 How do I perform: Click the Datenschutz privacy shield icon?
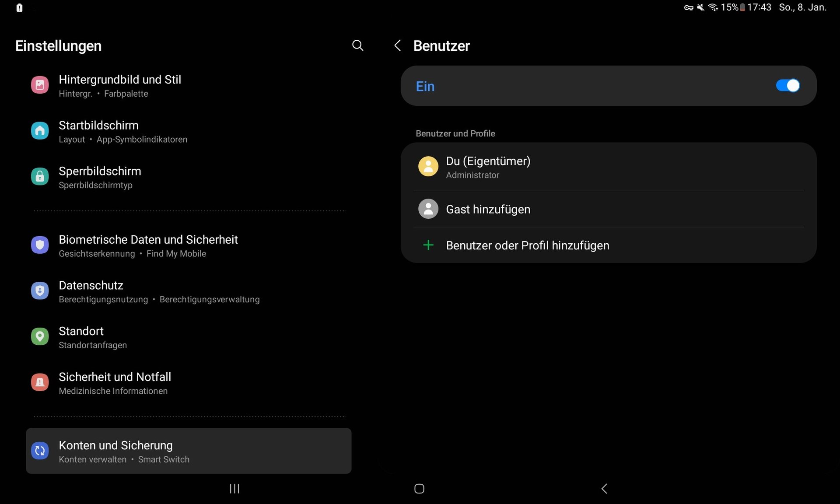(x=40, y=291)
